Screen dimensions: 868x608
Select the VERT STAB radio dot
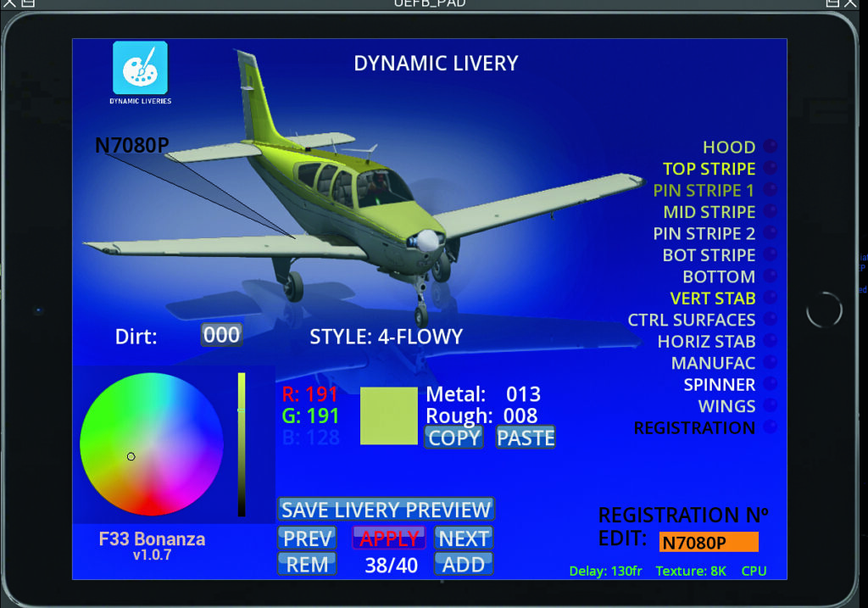point(771,298)
